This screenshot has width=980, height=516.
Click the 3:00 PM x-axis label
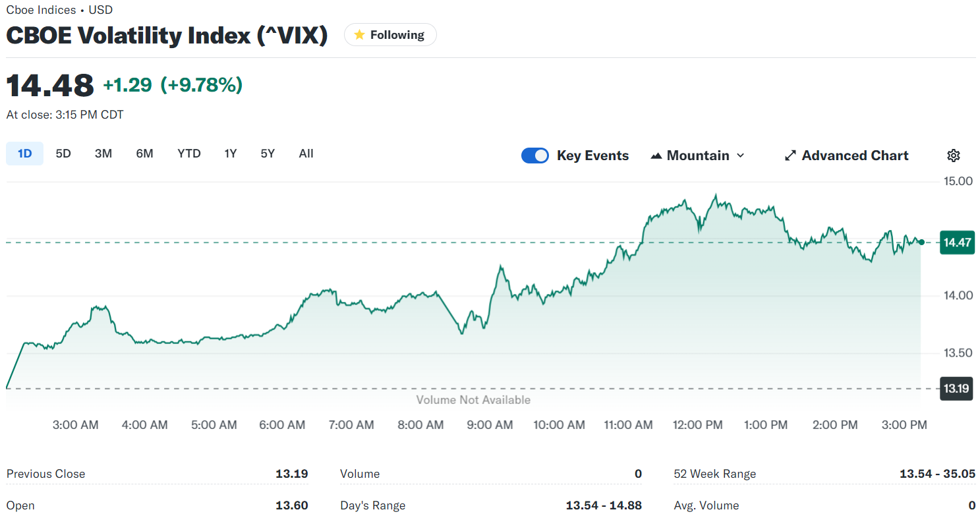[x=904, y=425]
